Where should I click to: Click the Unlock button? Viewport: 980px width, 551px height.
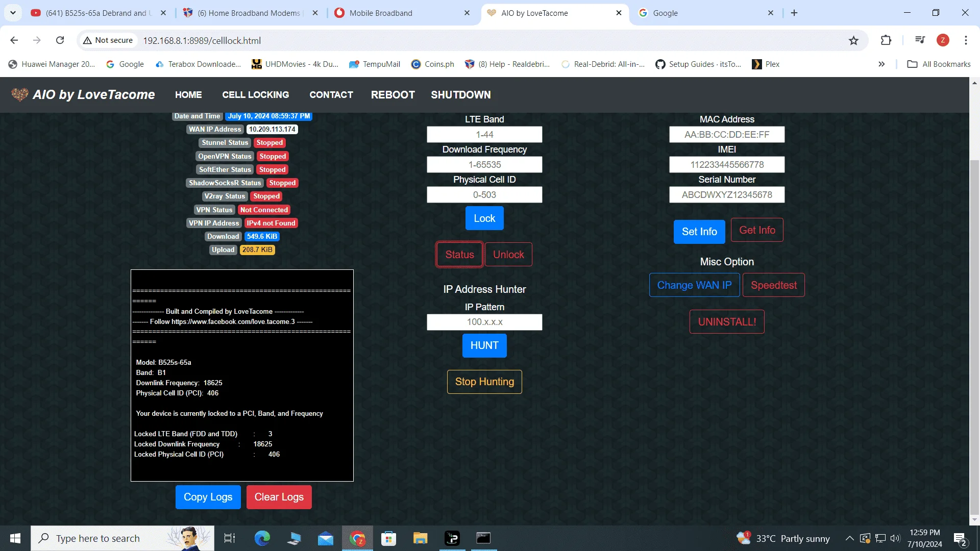(x=508, y=255)
